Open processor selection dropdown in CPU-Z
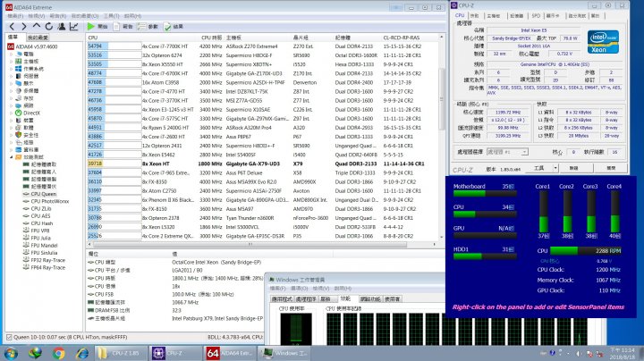The height and width of the screenshot is (361, 644). point(507,152)
